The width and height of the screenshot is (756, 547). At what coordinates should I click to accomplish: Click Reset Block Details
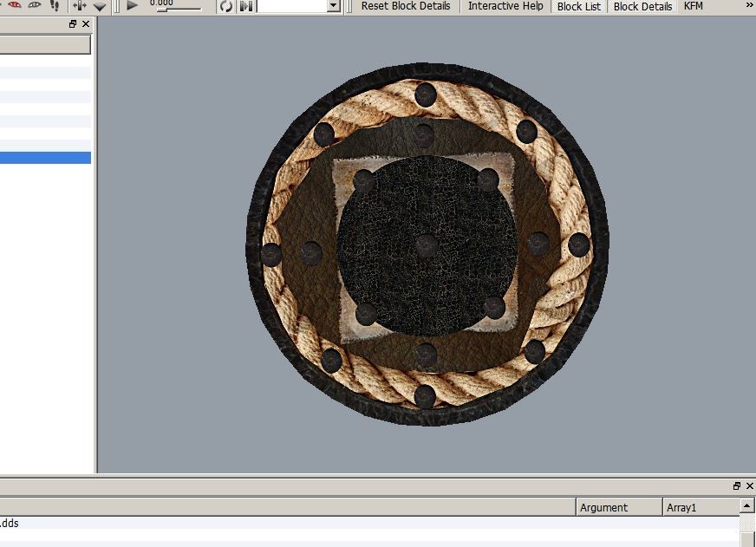click(406, 6)
